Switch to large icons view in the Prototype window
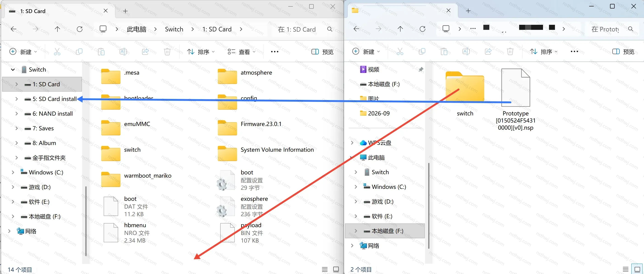This screenshot has width=644, height=274. pyautogui.click(x=637, y=269)
